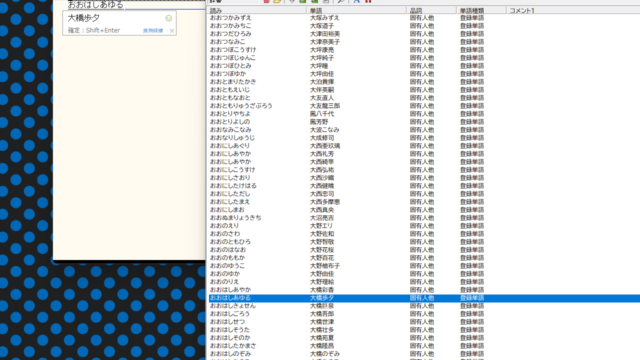Select the おおつかみずえ entry row

[424, 18]
